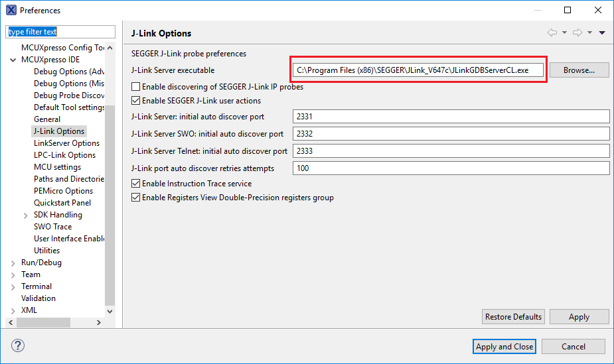This screenshot has width=614, height=364.
Task: Disable Instruction Trace service checkbox
Action: [x=136, y=184]
